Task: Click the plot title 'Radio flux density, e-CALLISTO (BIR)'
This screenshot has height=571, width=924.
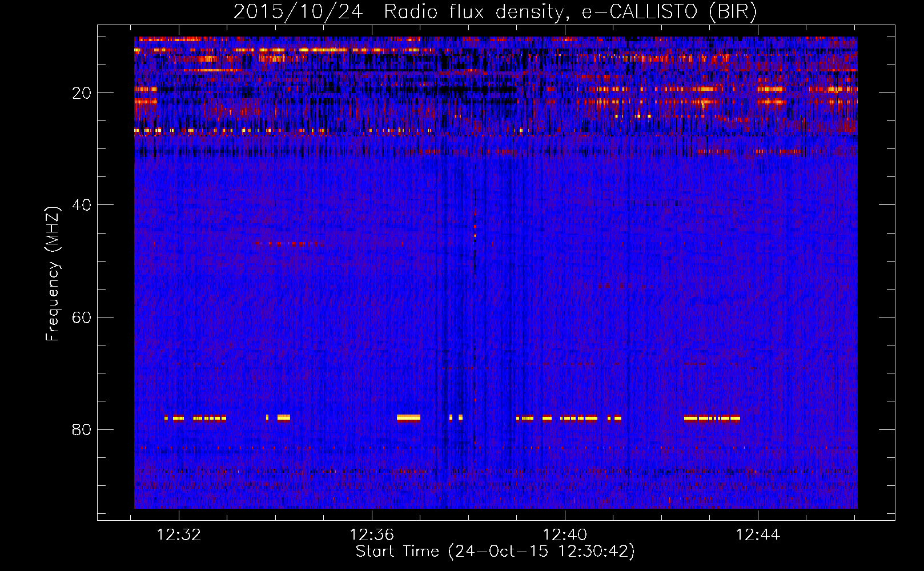Action: 570,12
